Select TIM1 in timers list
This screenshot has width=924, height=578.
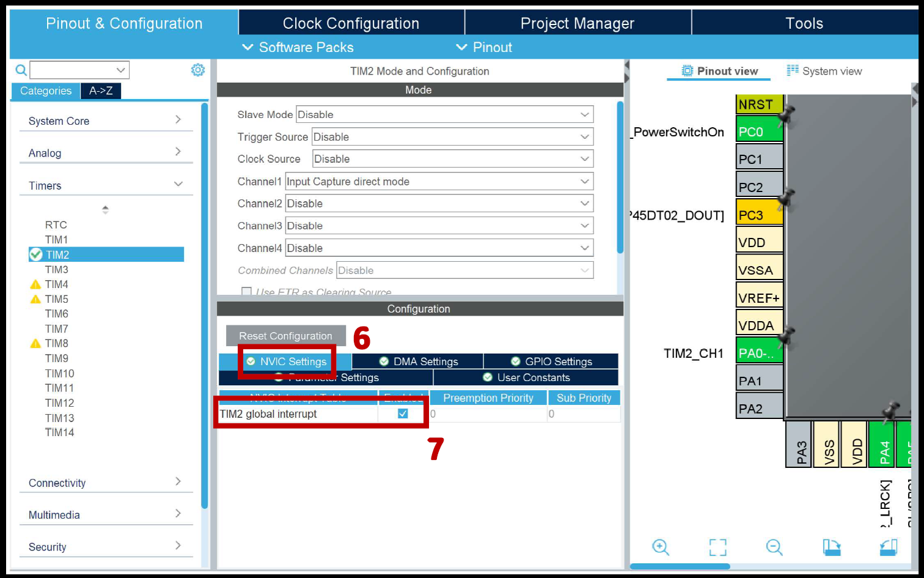(x=56, y=240)
